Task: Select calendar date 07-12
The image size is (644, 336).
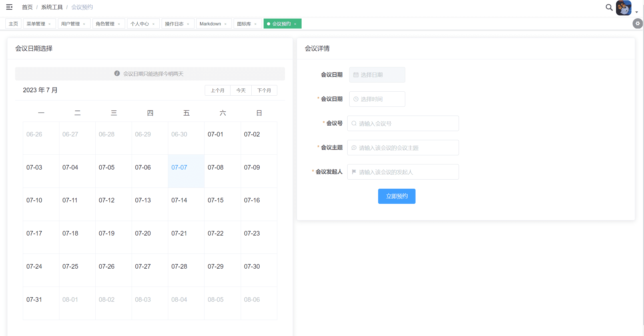Action: tap(114, 204)
